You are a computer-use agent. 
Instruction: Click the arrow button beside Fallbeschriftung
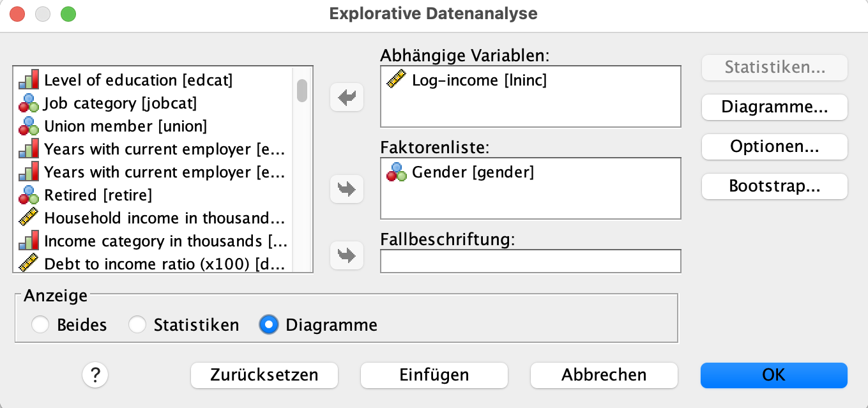(347, 255)
